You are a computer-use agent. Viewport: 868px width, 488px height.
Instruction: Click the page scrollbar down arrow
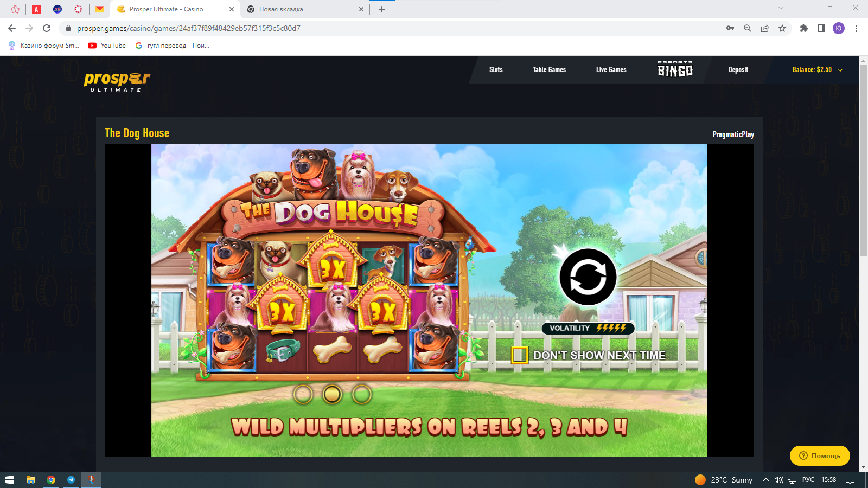click(863, 467)
